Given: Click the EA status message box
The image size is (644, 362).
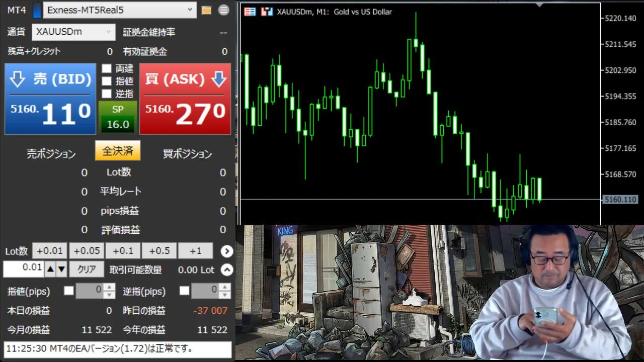Looking at the screenshot, I should pyautogui.click(x=118, y=349).
